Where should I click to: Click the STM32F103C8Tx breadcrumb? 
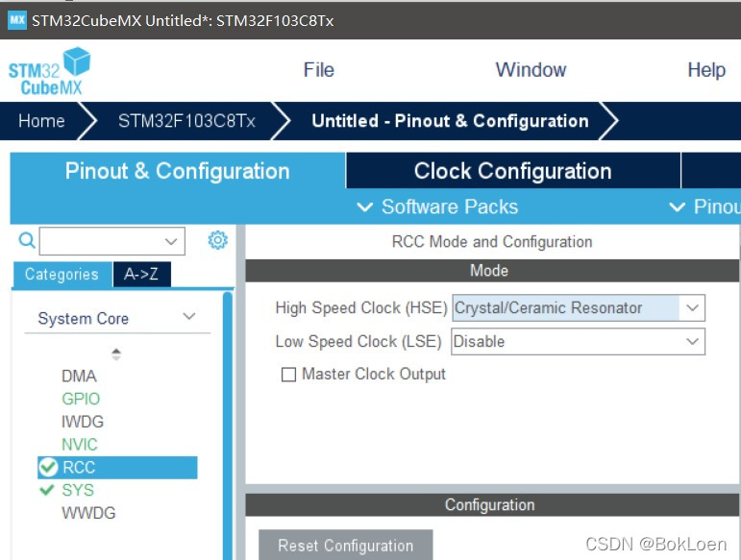click(x=186, y=121)
